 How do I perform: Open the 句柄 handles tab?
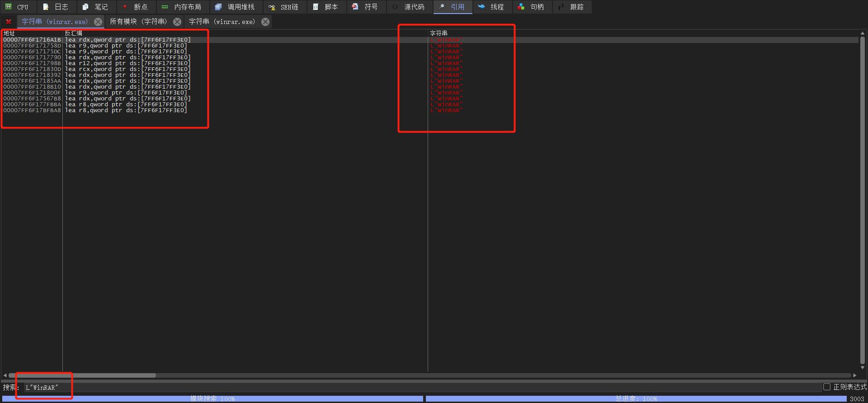pyautogui.click(x=532, y=7)
